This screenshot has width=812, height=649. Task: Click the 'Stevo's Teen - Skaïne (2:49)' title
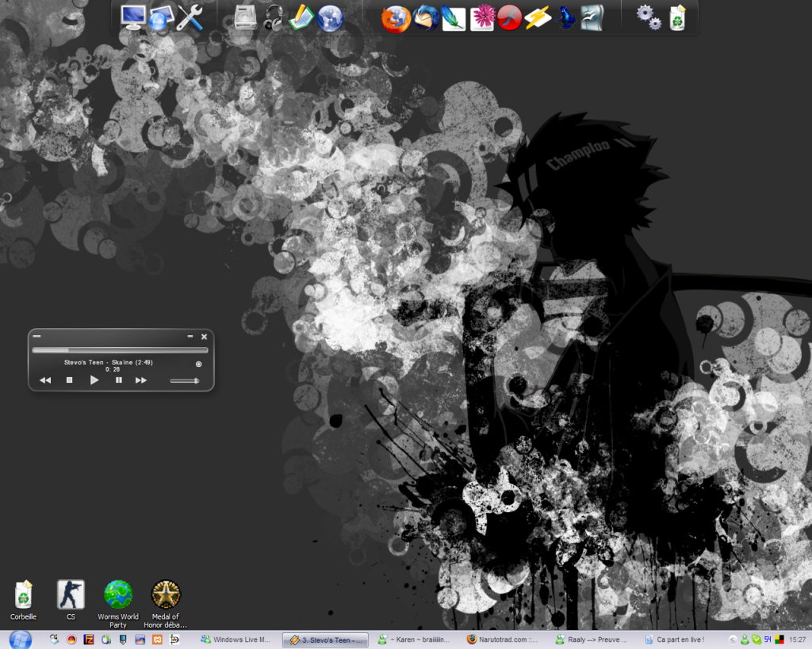108,362
